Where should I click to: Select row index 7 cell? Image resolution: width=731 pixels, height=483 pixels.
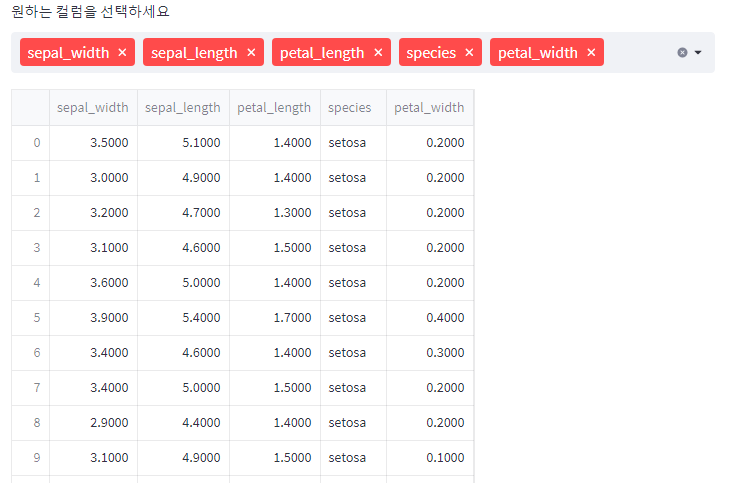click(x=31, y=387)
